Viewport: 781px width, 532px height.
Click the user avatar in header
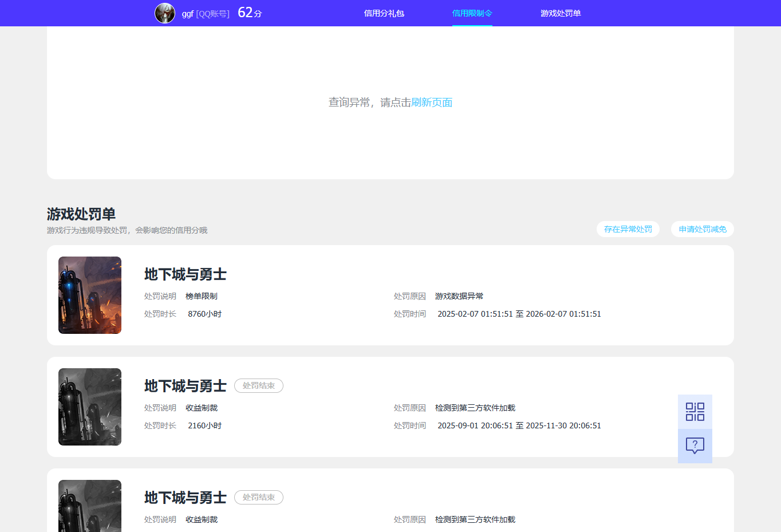point(165,13)
